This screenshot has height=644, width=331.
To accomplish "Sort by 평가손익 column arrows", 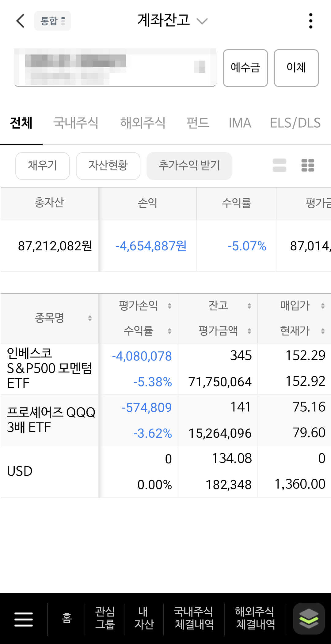I will [169, 305].
